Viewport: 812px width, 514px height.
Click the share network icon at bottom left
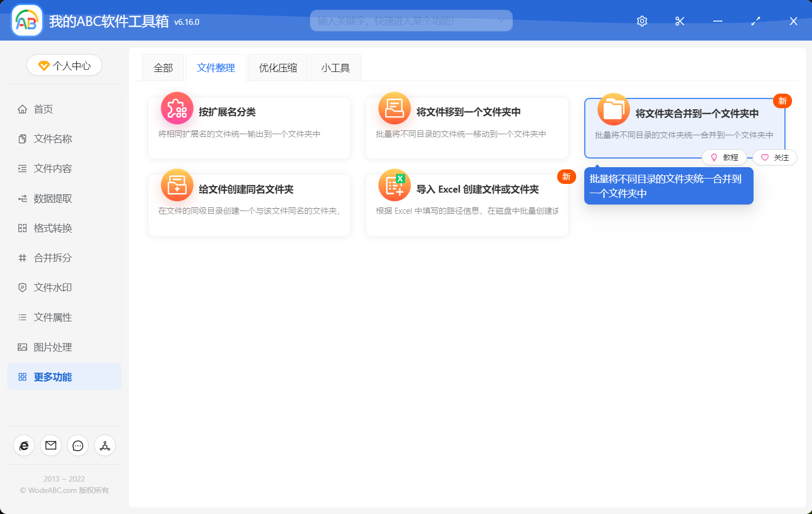[x=105, y=445]
